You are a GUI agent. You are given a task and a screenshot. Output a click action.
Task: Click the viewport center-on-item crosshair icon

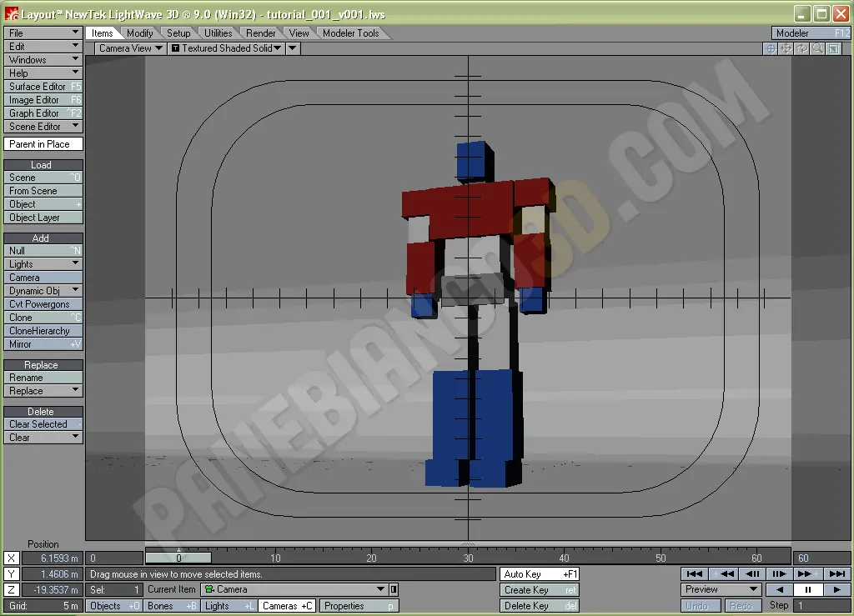coord(770,48)
